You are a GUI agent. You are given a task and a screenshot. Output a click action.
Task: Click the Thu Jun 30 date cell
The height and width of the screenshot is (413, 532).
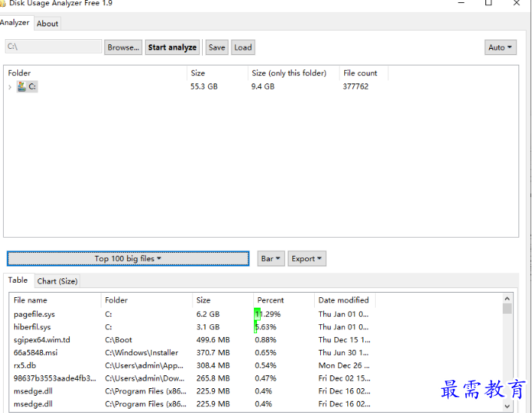(x=343, y=353)
